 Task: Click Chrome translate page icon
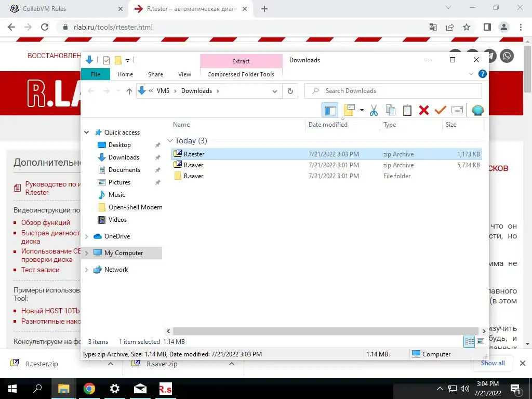point(433,27)
